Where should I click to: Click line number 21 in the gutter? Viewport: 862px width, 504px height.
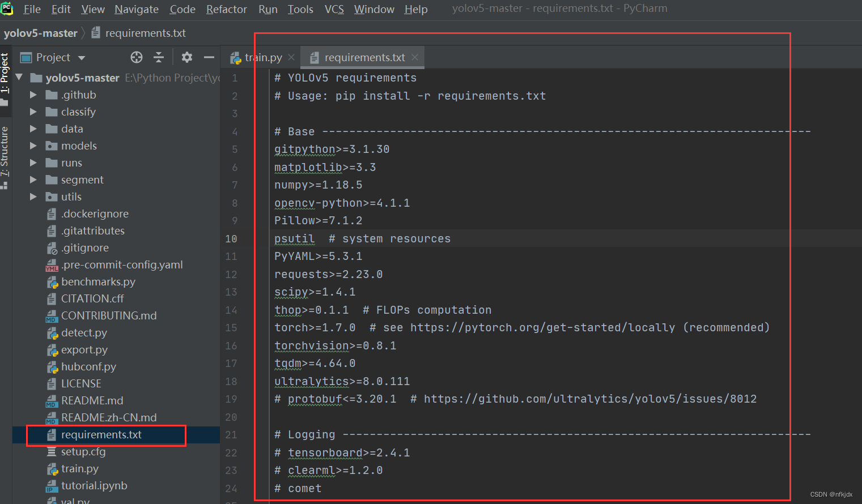coord(231,434)
